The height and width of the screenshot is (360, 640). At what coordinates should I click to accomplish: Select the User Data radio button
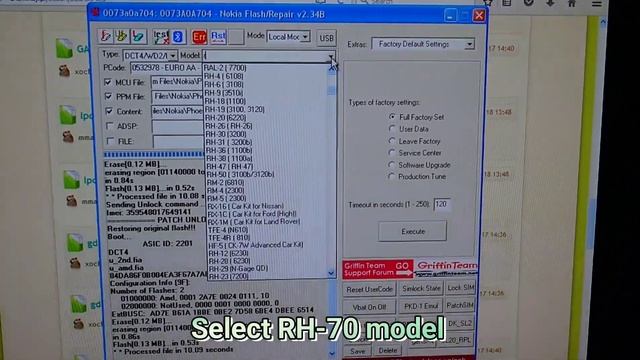click(392, 129)
